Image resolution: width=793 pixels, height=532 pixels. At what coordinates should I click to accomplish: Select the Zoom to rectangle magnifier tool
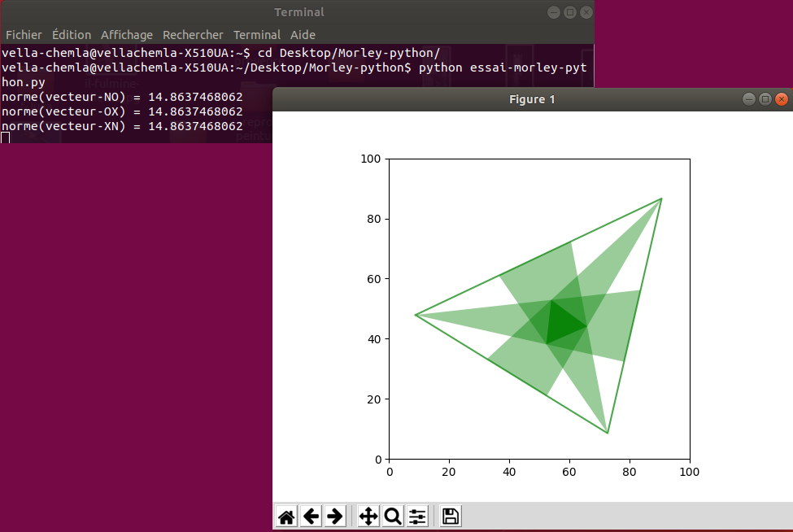pyautogui.click(x=392, y=517)
